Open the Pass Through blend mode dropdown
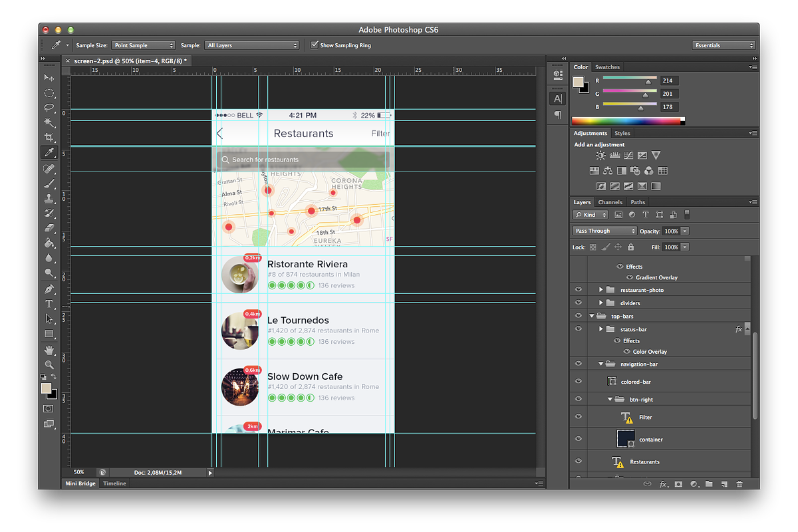The image size is (798, 532). click(x=604, y=231)
